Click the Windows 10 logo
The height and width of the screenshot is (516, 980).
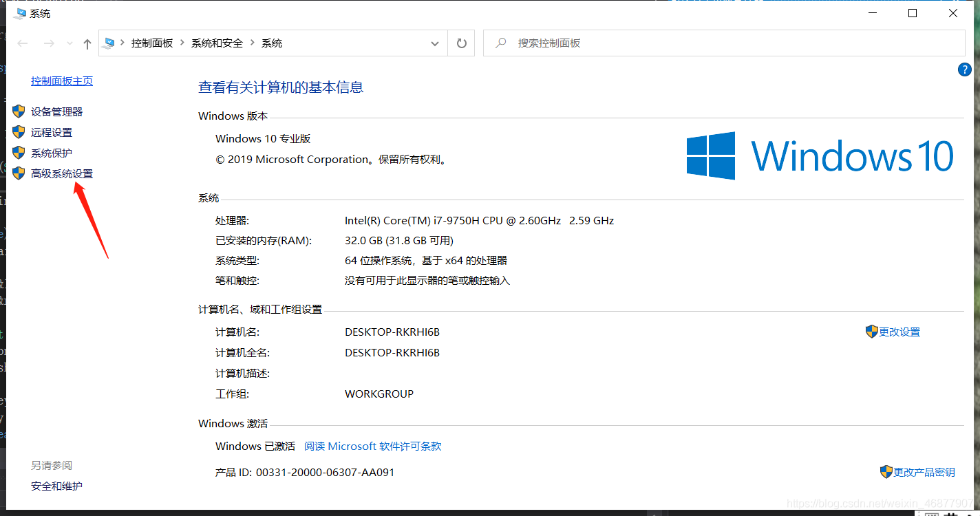point(820,156)
